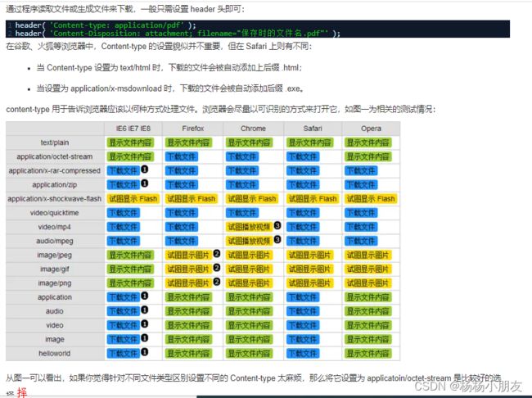The width and height of the screenshot is (532, 398).
Task: Click the opening line '通过程序读取文件或生成文件来下载'
Action: click(125, 9)
